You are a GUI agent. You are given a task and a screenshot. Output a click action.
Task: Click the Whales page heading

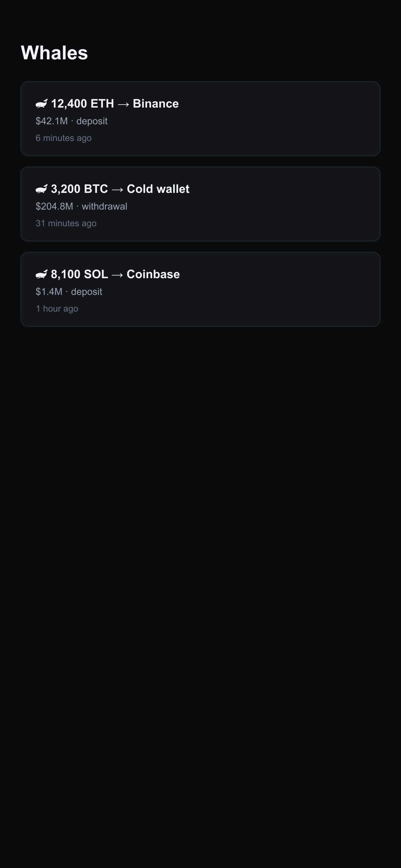click(x=55, y=53)
